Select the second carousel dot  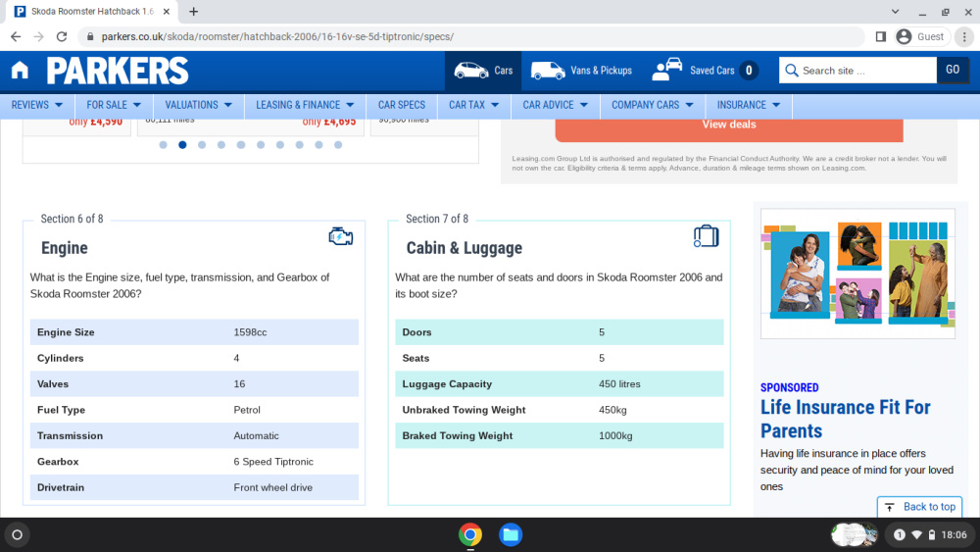(x=182, y=145)
